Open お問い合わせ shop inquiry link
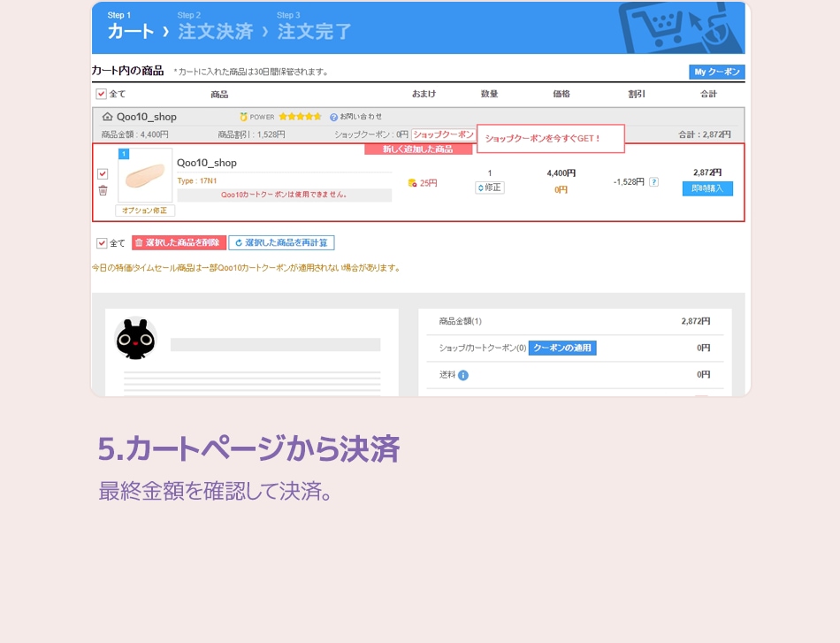Image resolution: width=840 pixels, height=643 pixels. pyautogui.click(x=356, y=116)
